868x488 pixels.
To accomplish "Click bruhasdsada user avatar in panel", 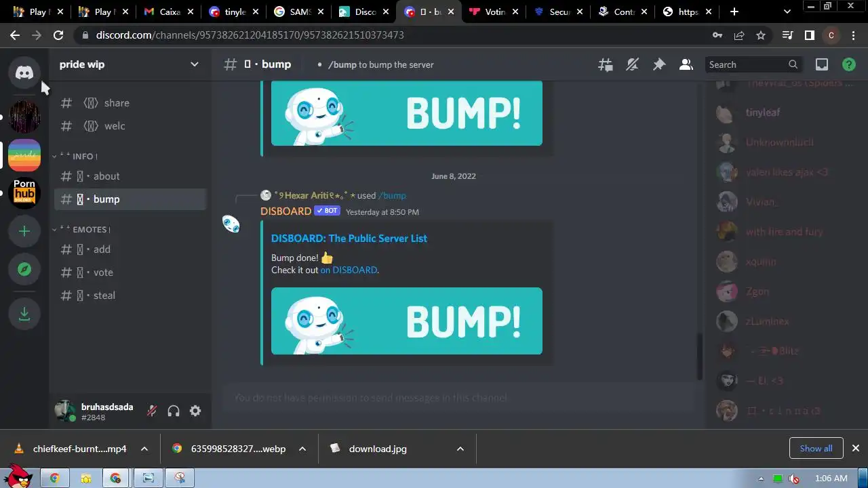I will (x=65, y=411).
